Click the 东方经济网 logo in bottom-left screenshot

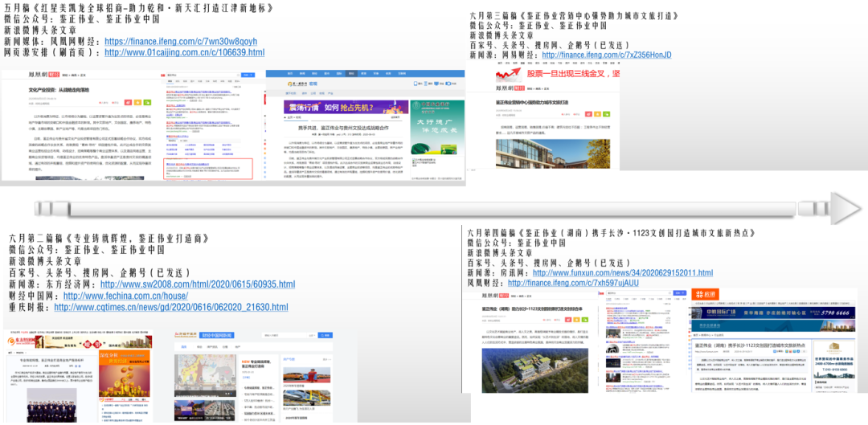coord(27,338)
